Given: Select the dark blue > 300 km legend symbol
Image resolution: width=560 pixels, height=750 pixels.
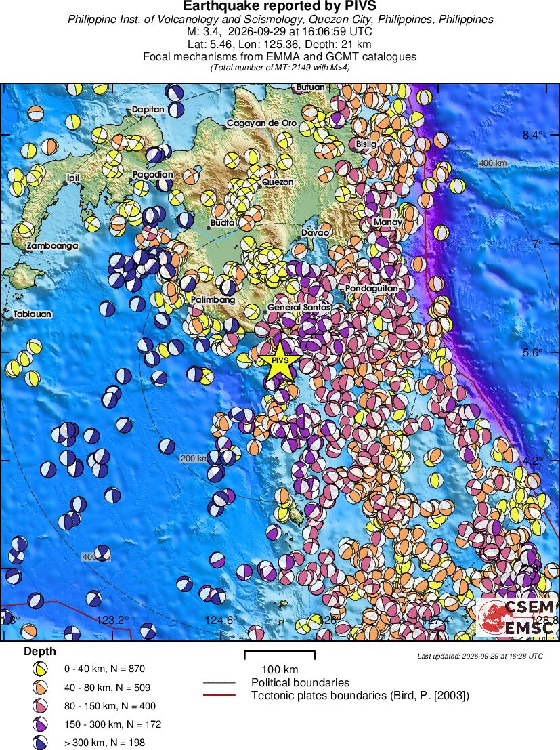Looking at the screenshot, I should coord(40,743).
